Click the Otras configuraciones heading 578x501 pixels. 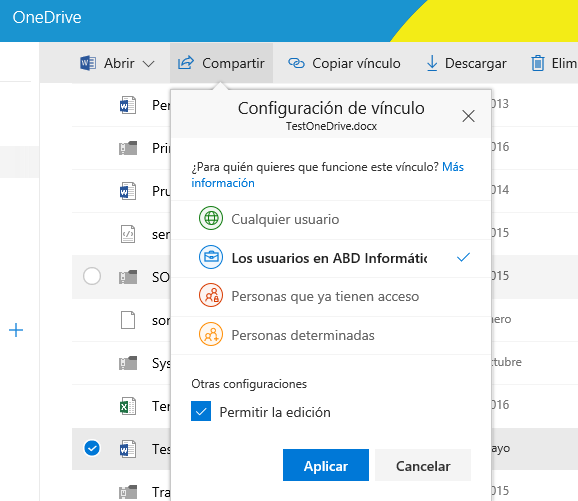click(x=249, y=384)
